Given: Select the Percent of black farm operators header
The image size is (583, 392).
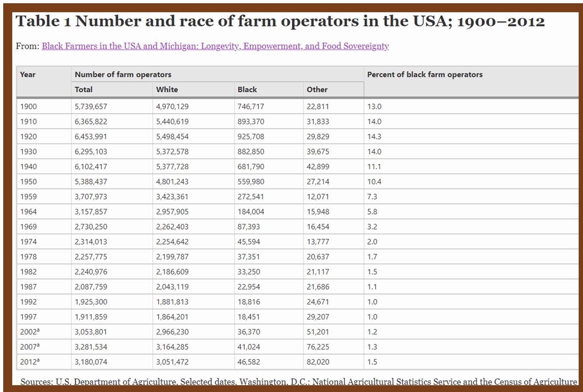Looking at the screenshot, I should pyautogui.click(x=425, y=74).
